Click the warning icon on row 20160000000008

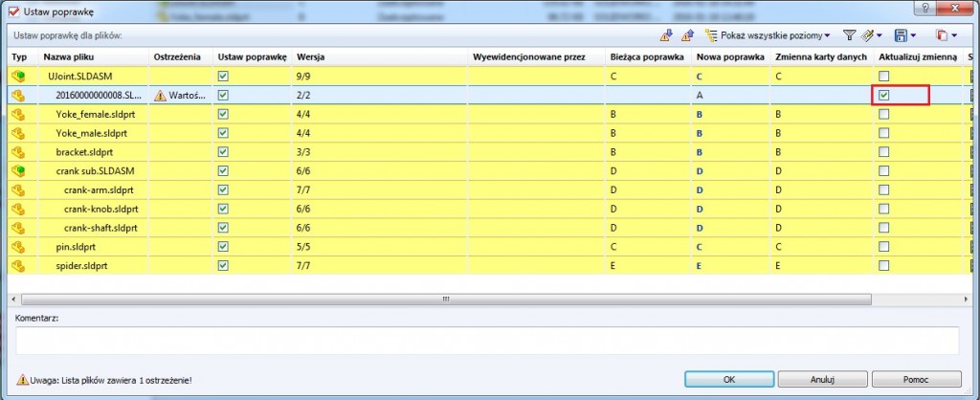pos(160,95)
